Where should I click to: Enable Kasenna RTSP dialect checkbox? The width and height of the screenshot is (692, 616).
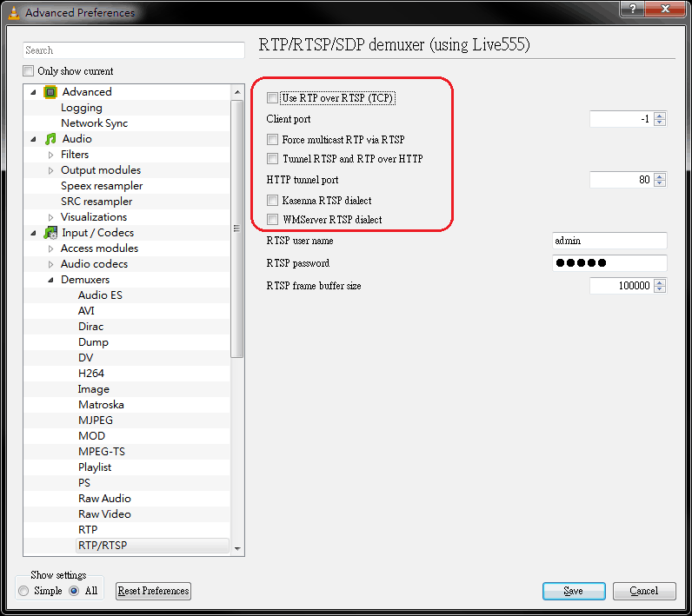tap(272, 201)
